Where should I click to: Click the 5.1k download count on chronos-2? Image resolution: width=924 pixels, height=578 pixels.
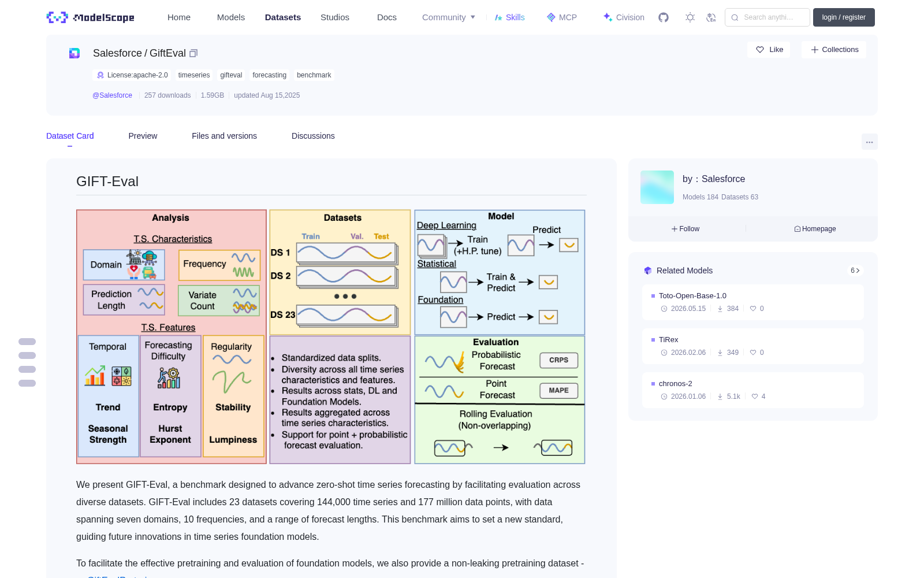point(733,397)
